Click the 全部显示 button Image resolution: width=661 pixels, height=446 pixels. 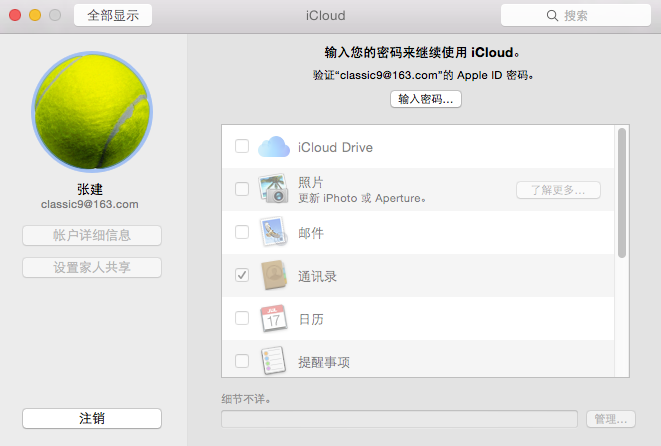113,16
